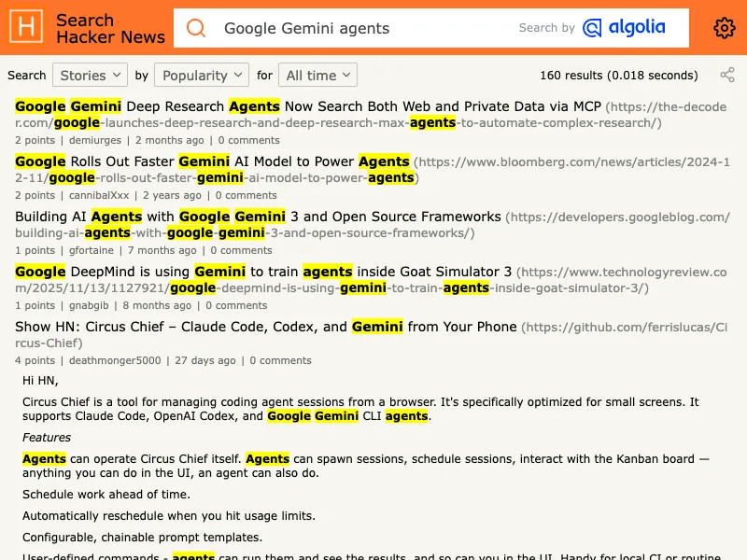Viewport: 747px width, 560px height.
Task: Click the Search Hacker News title
Action: click(x=110, y=28)
